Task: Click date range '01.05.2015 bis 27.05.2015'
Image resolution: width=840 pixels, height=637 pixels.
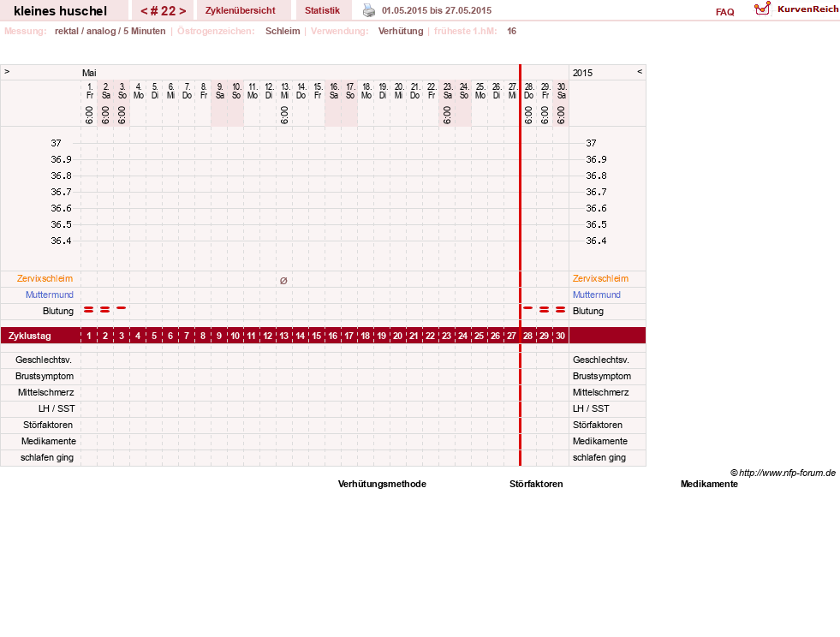Action: click(x=437, y=10)
